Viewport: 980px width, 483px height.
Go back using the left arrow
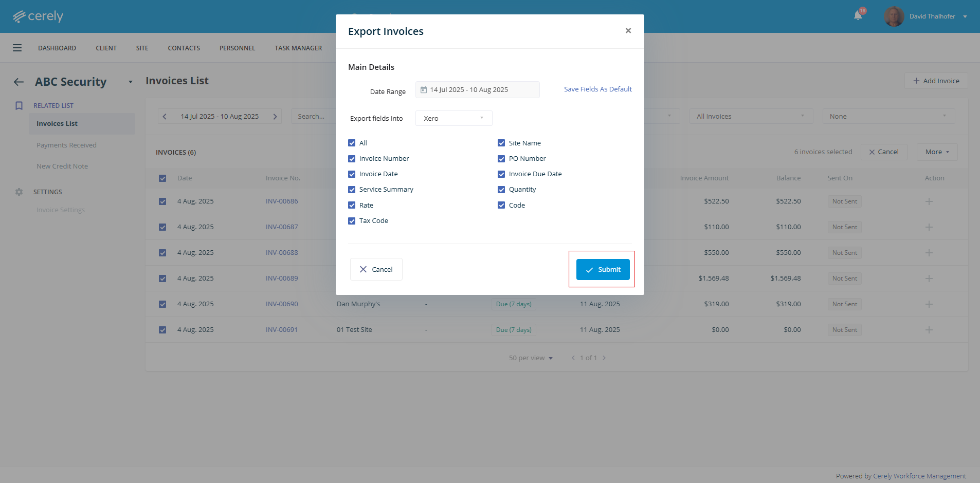[x=19, y=82]
